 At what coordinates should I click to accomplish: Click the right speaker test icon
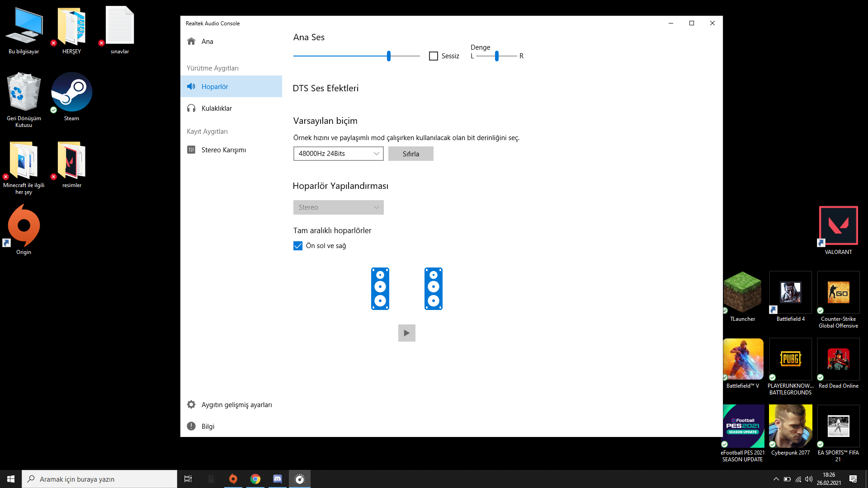pyautogui.click(x=433, y=289)
